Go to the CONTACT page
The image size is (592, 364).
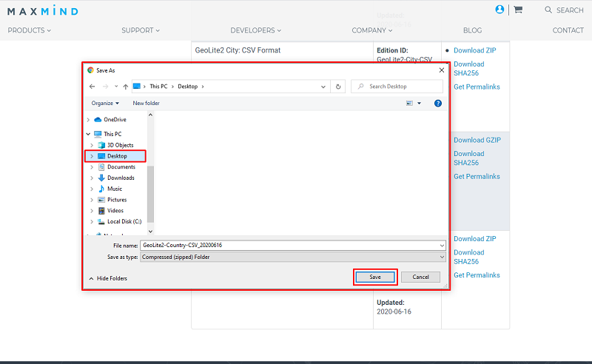tap(568, 30)
